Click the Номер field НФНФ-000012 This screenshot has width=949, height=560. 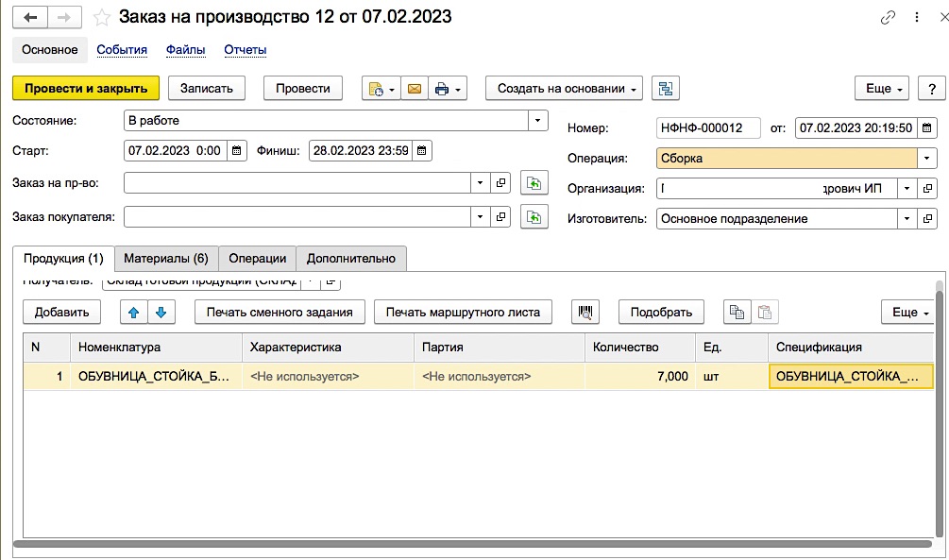708,127
